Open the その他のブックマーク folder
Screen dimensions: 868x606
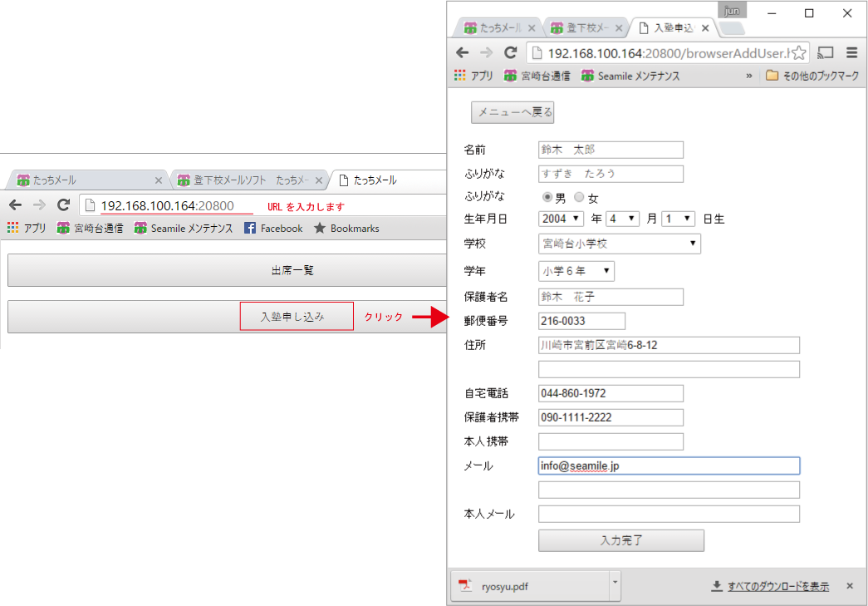812,76
